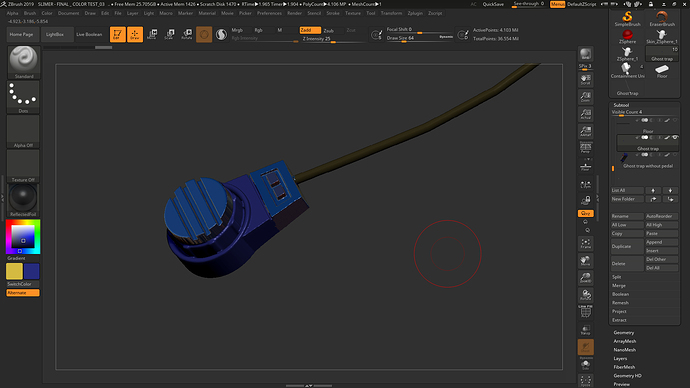This screenshot has width=690, height=388.
Task: Click the sculptris-style S circle icon
Action: pyautogui.click(x=221, y=34)
